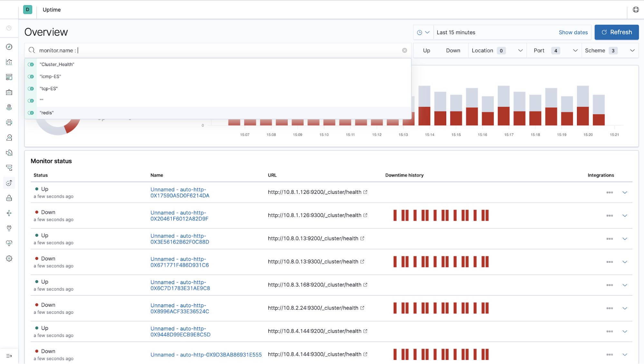
Task: Open Machine Learning icon in sidebar
Action: pyautogui.click(x=9, y=122)
